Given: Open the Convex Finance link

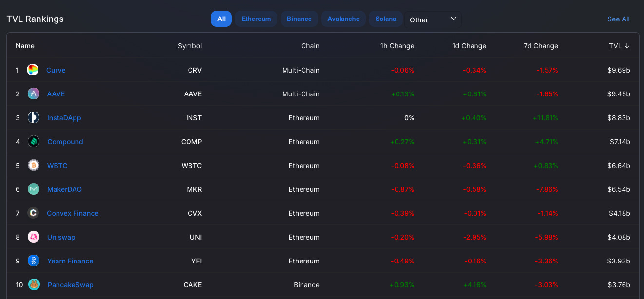Looking at the screenshot, I should pos(73,213).
